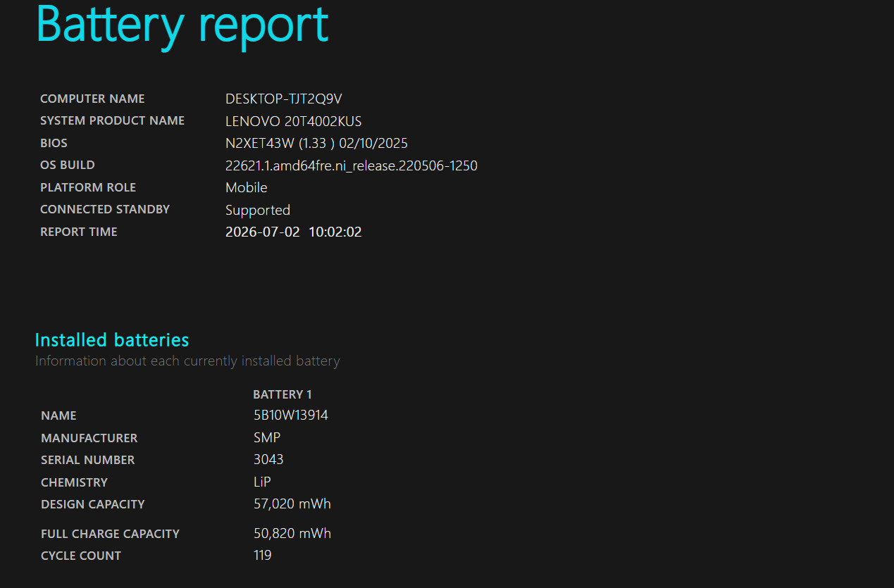Click manufacturer value SMP
894x588 pixels.
267,437
